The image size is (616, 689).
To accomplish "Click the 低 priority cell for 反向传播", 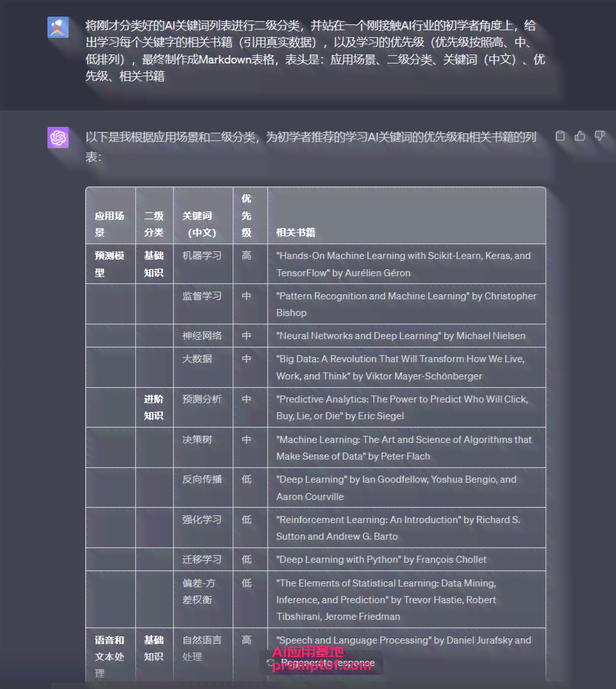I will point(250,488).
